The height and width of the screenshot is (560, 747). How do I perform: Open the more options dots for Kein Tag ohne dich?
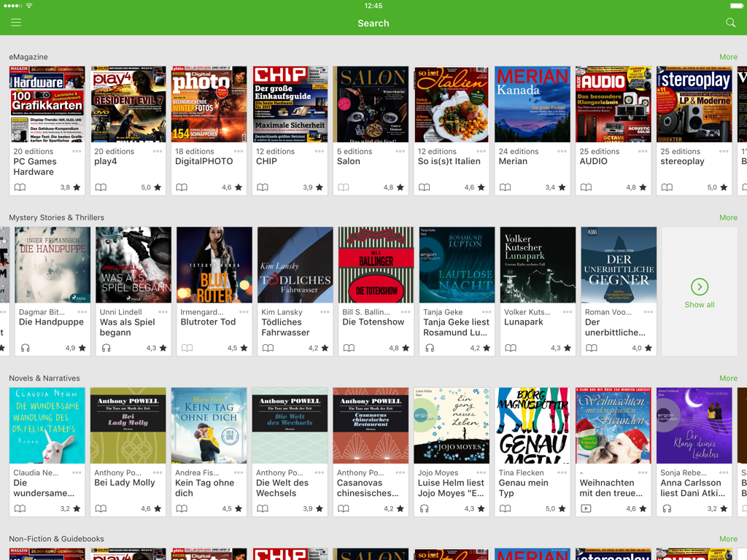239,472
